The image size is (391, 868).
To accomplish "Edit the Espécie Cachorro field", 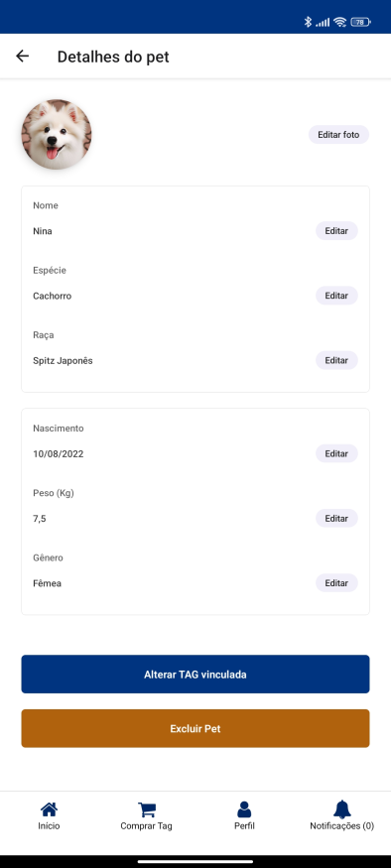I will click(x=336, y=296).
